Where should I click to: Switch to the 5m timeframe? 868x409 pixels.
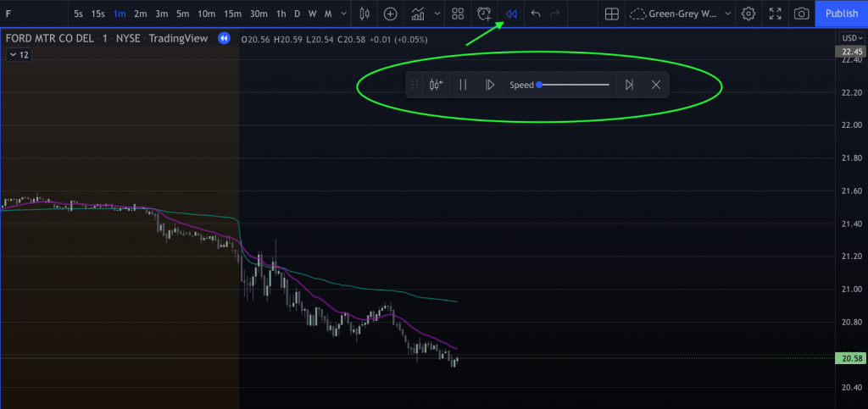pos(183,14)
